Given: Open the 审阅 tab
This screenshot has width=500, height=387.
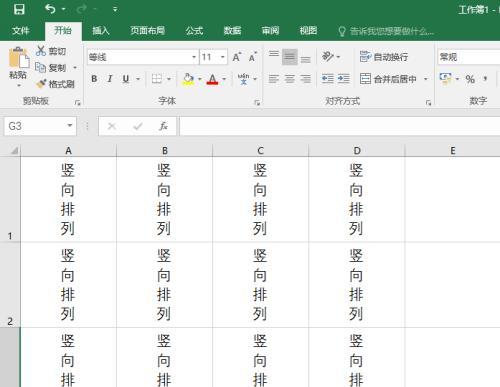Looking at the screenshot, I should (270, 31).
